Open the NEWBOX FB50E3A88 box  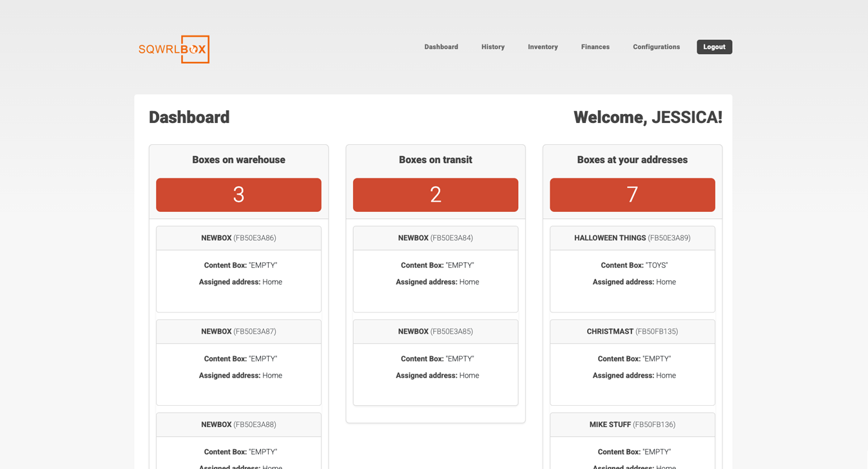coord(238,425)
